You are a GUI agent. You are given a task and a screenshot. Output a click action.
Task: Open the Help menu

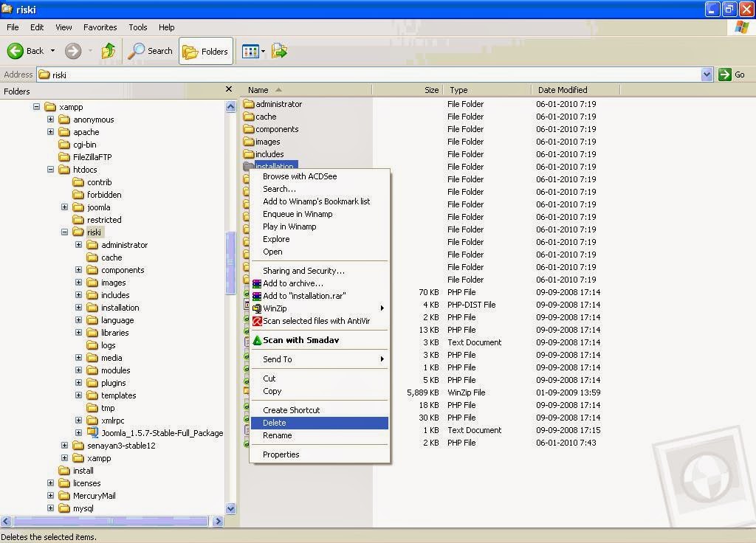[166, 27]
